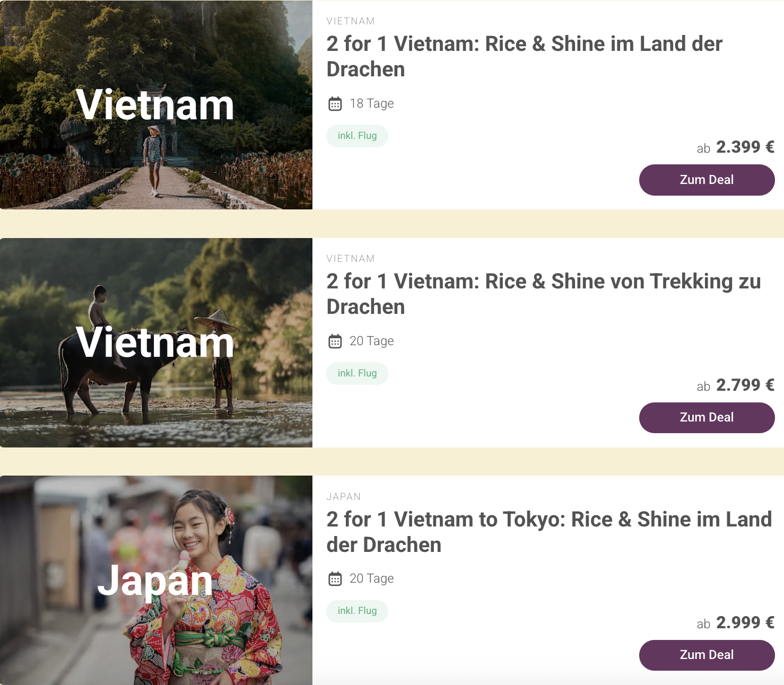The height and width of the screenshot is (685, 784).
Task: Click calendar icon on 2.799 € Vietnam deal
Action: (335, 341)
